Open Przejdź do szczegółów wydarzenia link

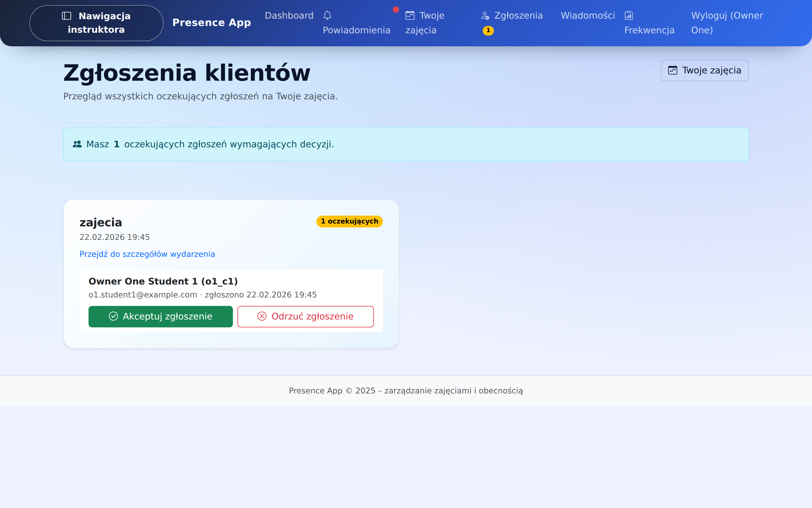147,254
